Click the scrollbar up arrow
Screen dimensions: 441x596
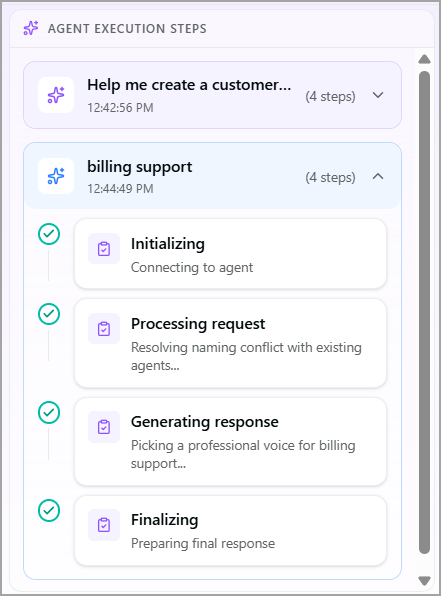(424, 59)
